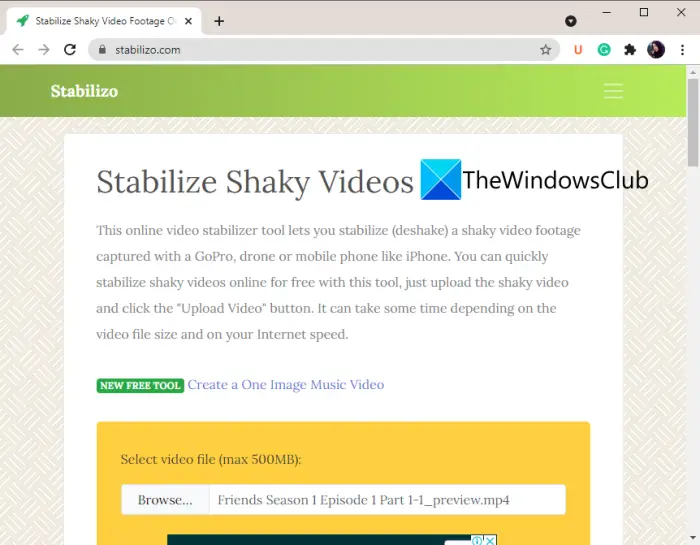Close the ad banner with the X

pyautogui.click(x=490, y=541)
